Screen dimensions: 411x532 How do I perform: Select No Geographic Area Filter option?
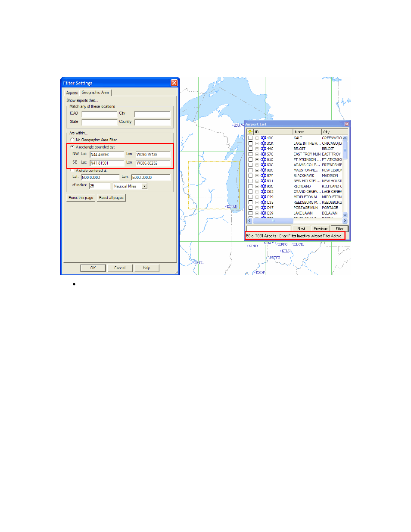click(72, 140)
